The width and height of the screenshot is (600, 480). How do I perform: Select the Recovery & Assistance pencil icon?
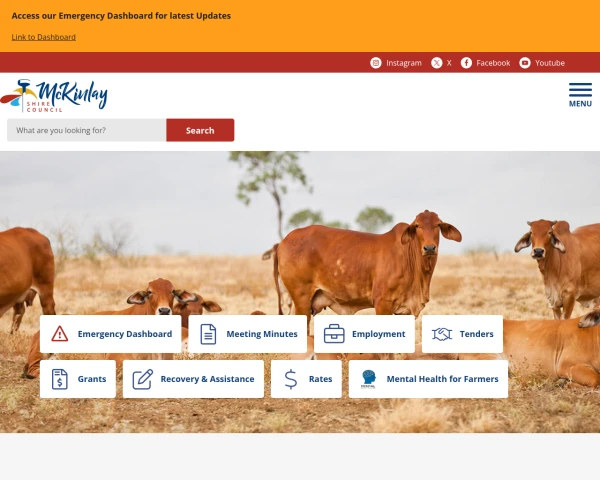[143, 379]
